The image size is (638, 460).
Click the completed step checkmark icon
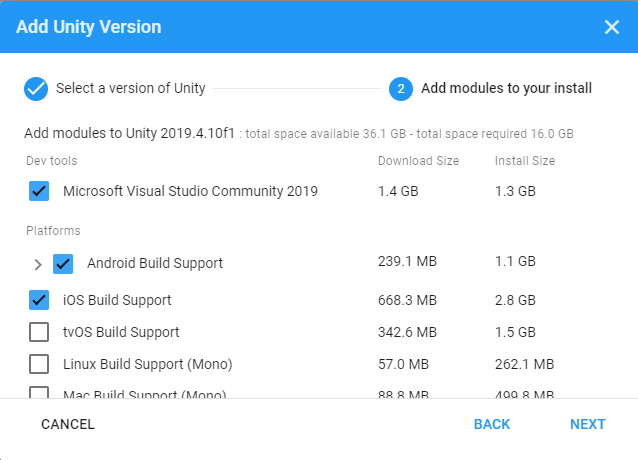tap(36, 88)
